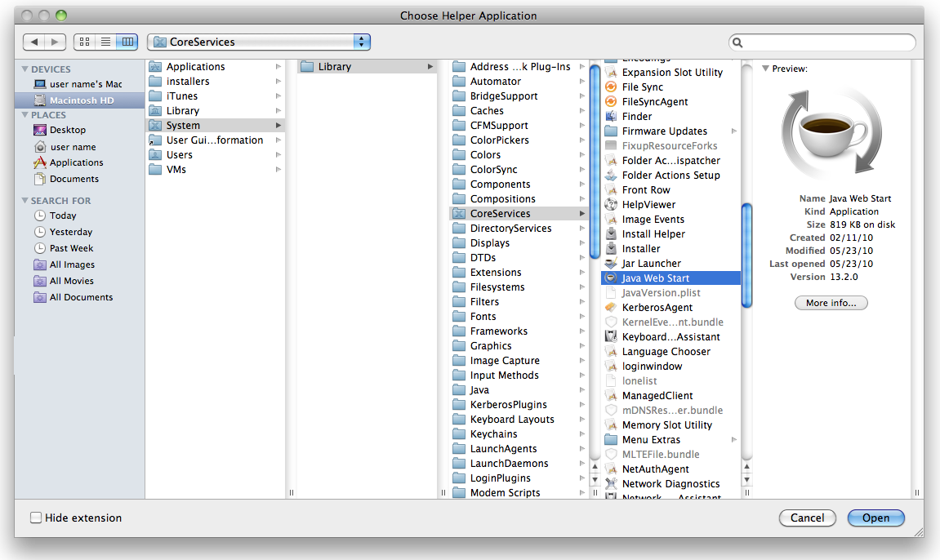Open the user name home icon
The height and width of the screenshot is (560, 940).
click(x=40, y=147)
